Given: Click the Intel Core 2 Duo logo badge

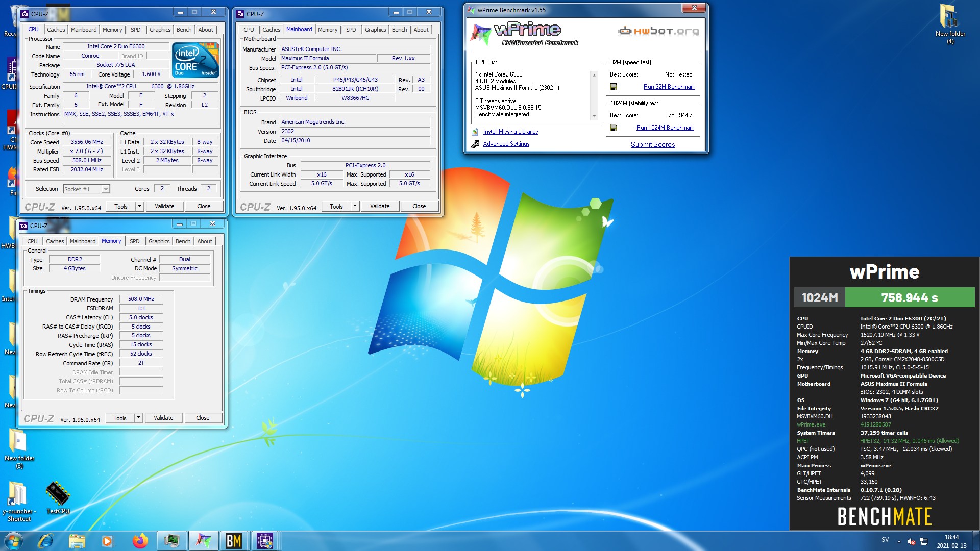Looking at the screenshot, I should [x=197, y=60].
